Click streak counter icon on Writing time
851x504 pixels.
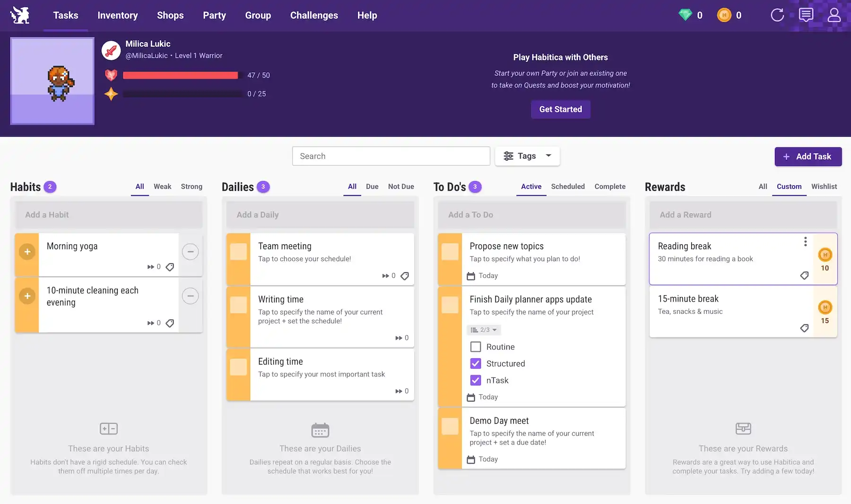click(x=399, y=338)
